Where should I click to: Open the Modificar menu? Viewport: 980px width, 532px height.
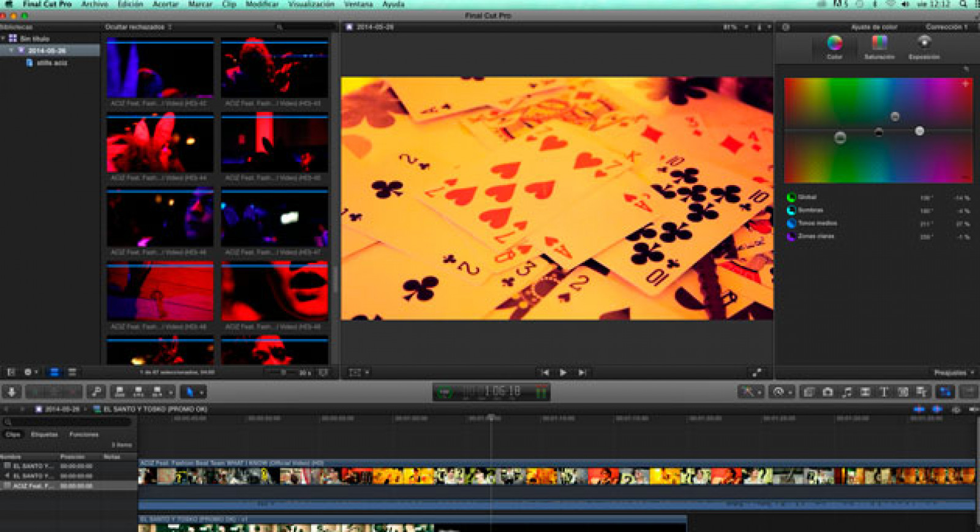click(262, 4)
